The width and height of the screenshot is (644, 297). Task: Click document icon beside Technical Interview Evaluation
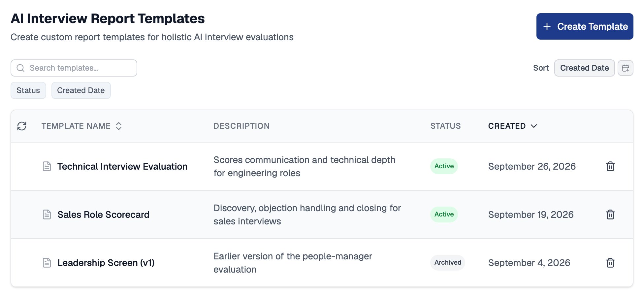(47, 166)
